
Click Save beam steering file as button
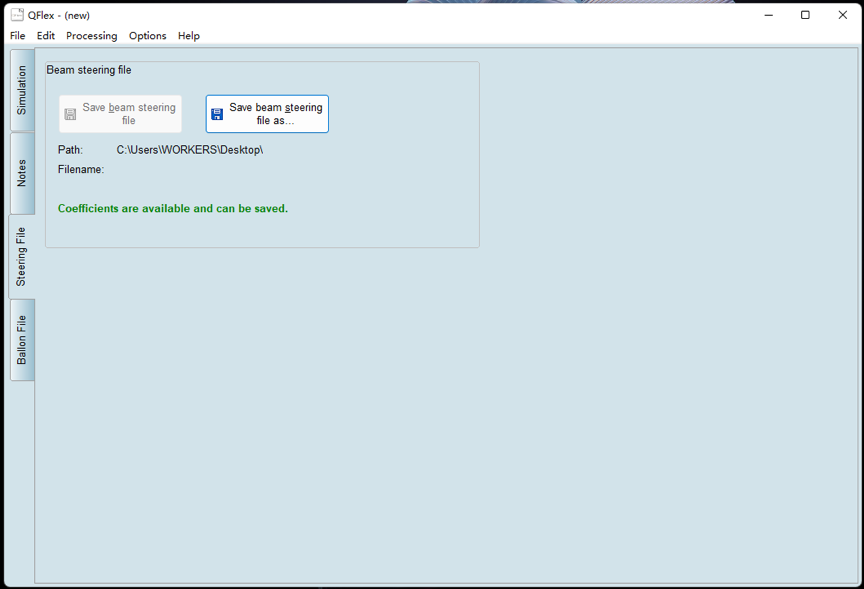[267, 114]
